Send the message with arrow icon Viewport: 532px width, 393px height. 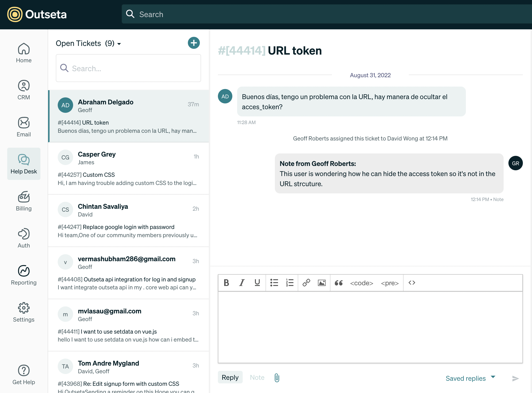point(515,378)
